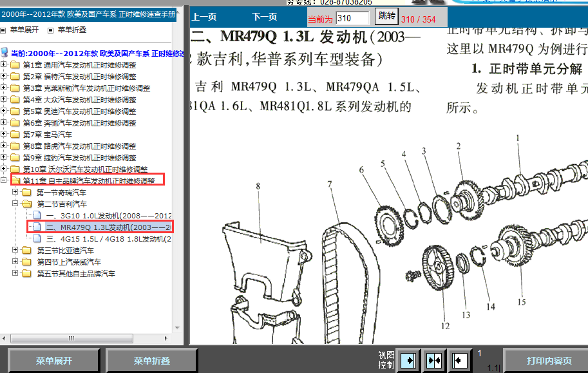Expand 第8章 路虎汽车 tree node
588x373 pixels.
(3, 146)
